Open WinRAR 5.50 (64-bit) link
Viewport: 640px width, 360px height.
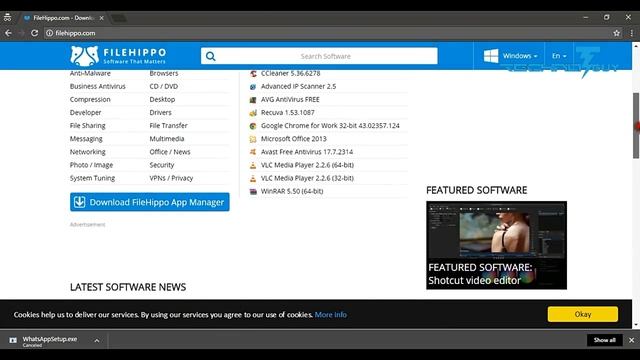[x=292, y=191]
